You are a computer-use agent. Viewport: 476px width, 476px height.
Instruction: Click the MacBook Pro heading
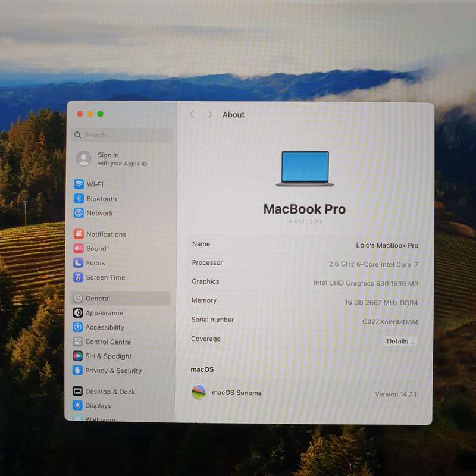305,209
